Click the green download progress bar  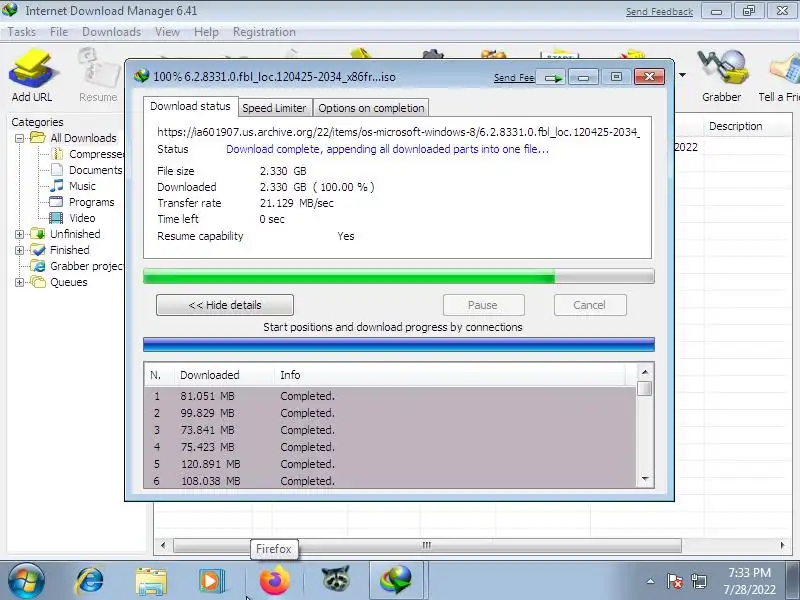click(x=398, y=276)
